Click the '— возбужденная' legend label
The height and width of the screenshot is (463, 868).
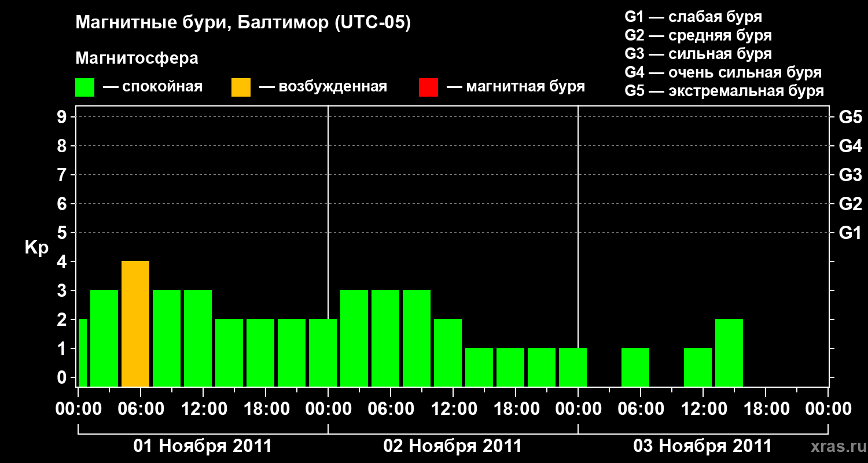click(323, 87)
